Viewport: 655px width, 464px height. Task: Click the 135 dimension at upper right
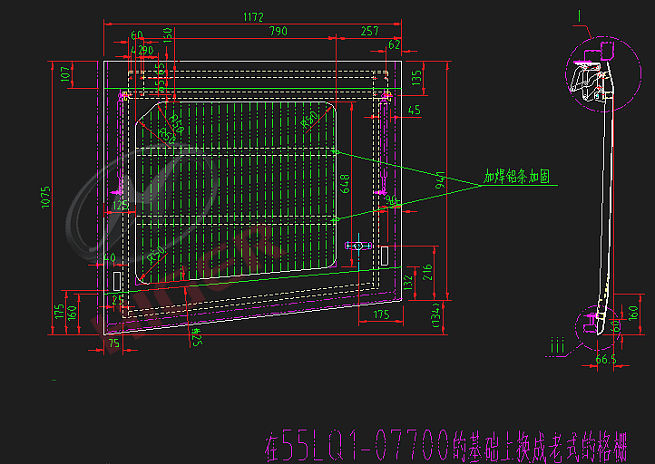coord(417,75)
